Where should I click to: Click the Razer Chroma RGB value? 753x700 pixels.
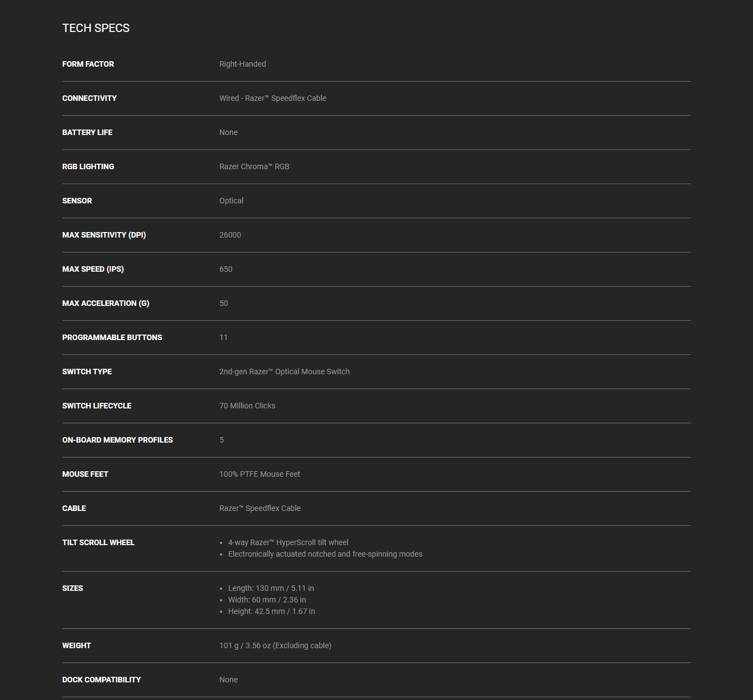(x=254, y=166)
